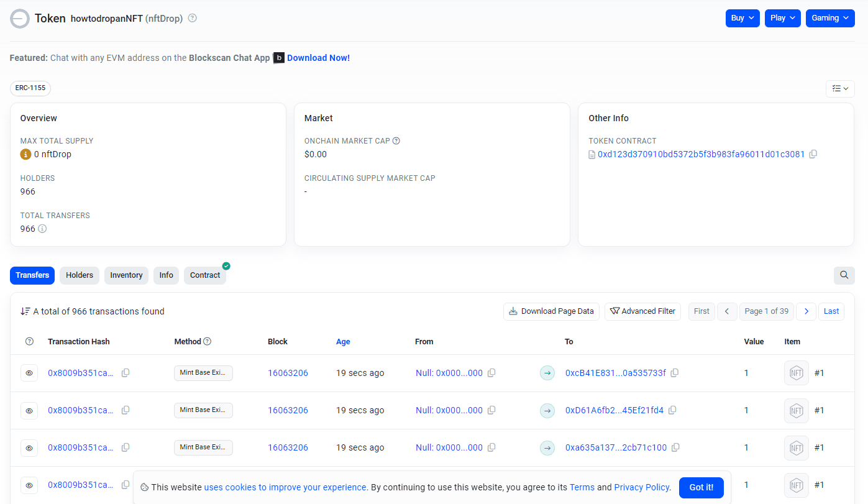Copy the address 0xcB41E831...0a535733f
The height and width of the screenshot is (504, 868).
[x=675, y=373]
